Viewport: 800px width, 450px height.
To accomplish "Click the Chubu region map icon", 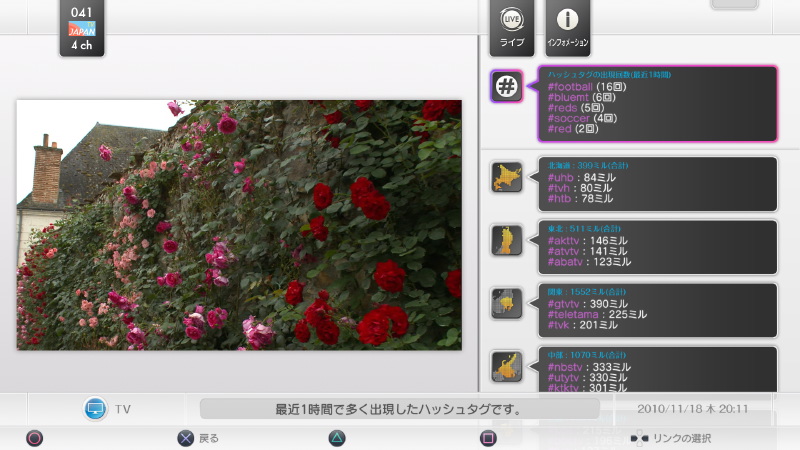I will coord(507,366).
